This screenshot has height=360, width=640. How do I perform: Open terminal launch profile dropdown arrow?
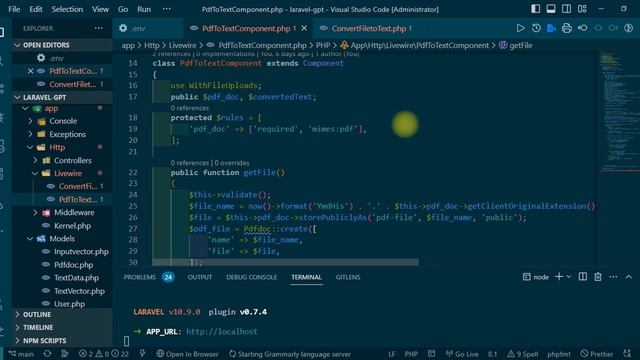(x=569, y=277)
